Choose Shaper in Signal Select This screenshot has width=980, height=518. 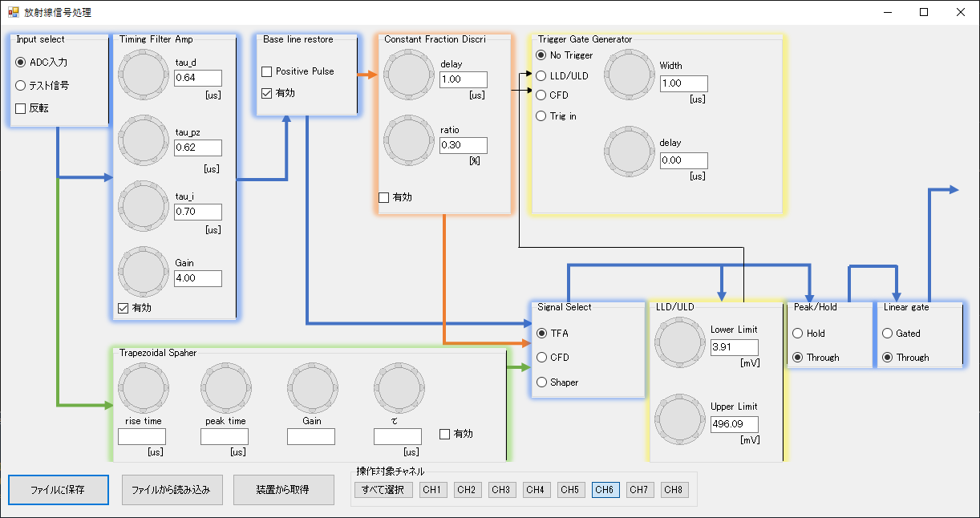tap(542, 382)
